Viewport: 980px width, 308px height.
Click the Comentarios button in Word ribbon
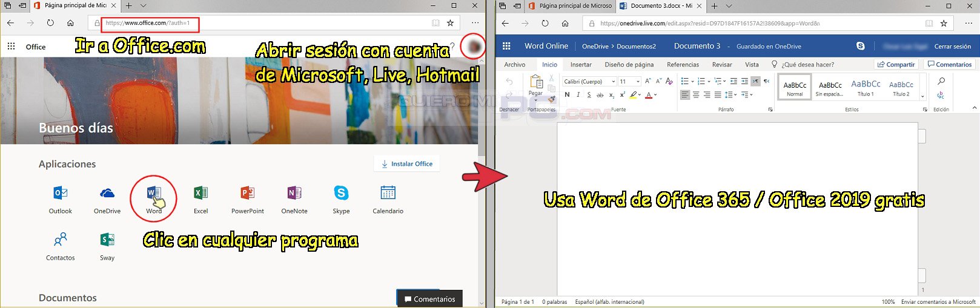(950, 64)
